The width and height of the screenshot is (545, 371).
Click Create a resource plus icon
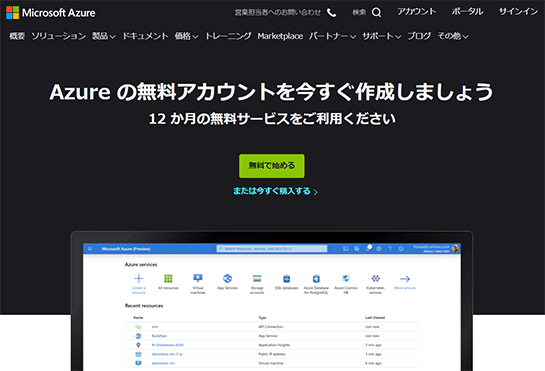coord(139,279)
